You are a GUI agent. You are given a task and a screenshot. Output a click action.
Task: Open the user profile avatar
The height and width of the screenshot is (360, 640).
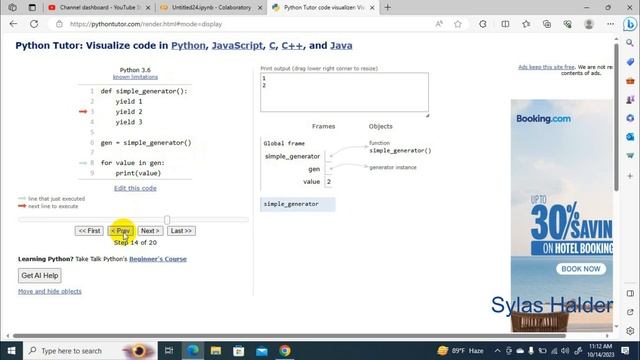pyautogui.click(x=589, y=24)
